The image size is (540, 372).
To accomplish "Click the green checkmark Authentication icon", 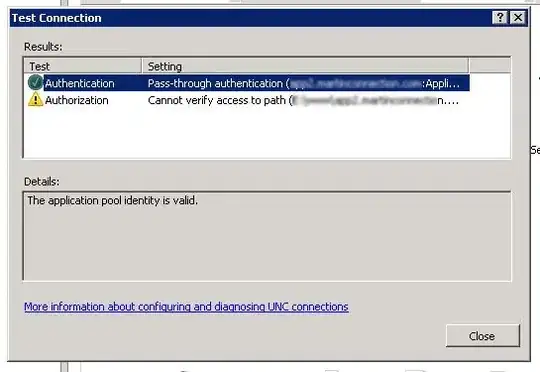I will (x=35, y=83).
